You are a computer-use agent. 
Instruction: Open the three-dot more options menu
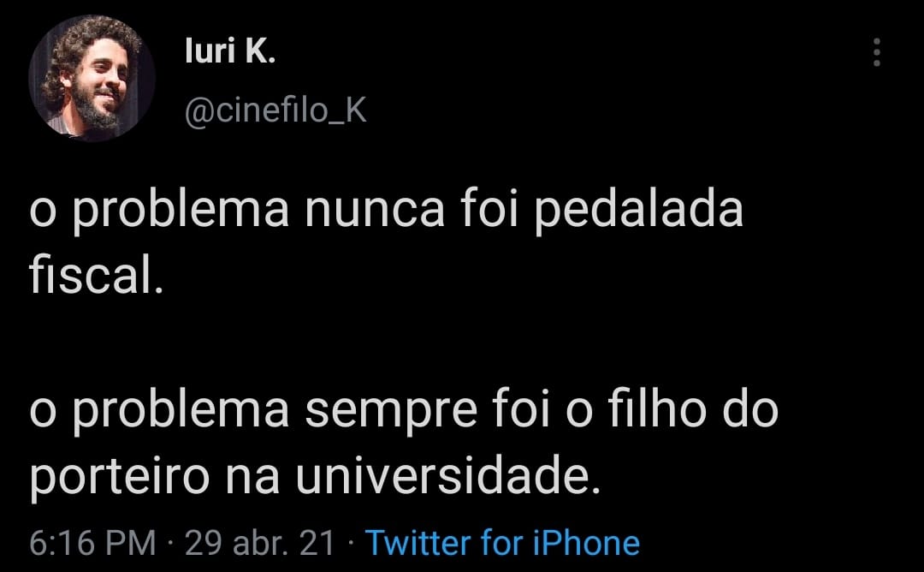tap(876, 54)
